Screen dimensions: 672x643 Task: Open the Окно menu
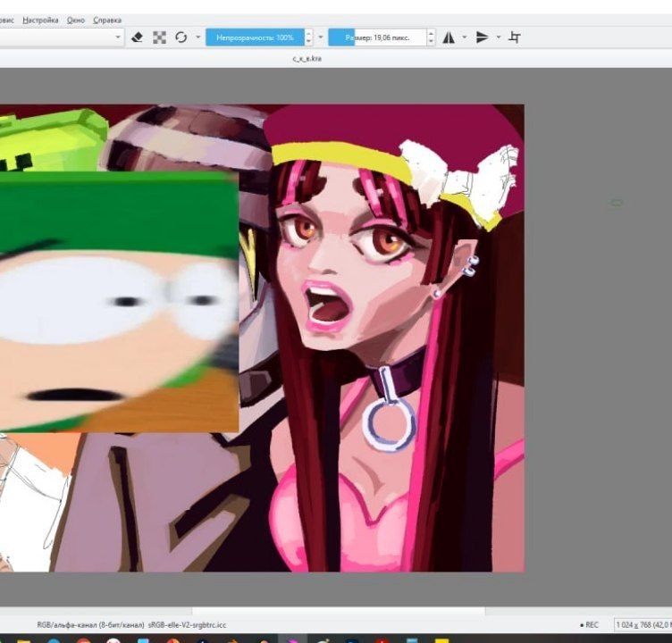point(76,21)
